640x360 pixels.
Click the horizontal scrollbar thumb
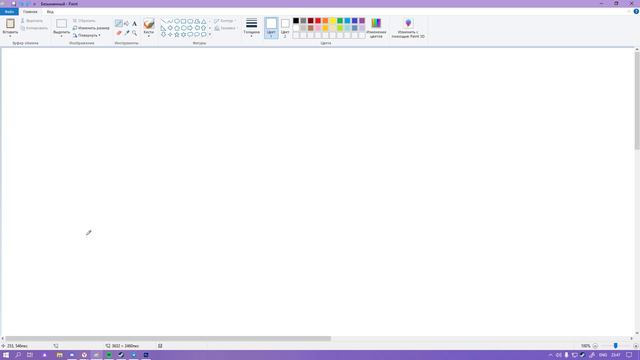point(168,338)
